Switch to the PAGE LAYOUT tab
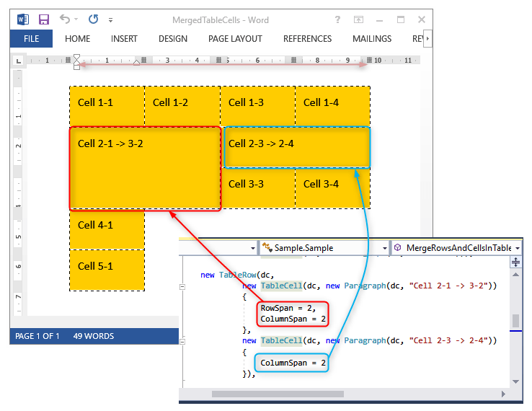The height and width of the screenshot is (411, 532). 235,39
